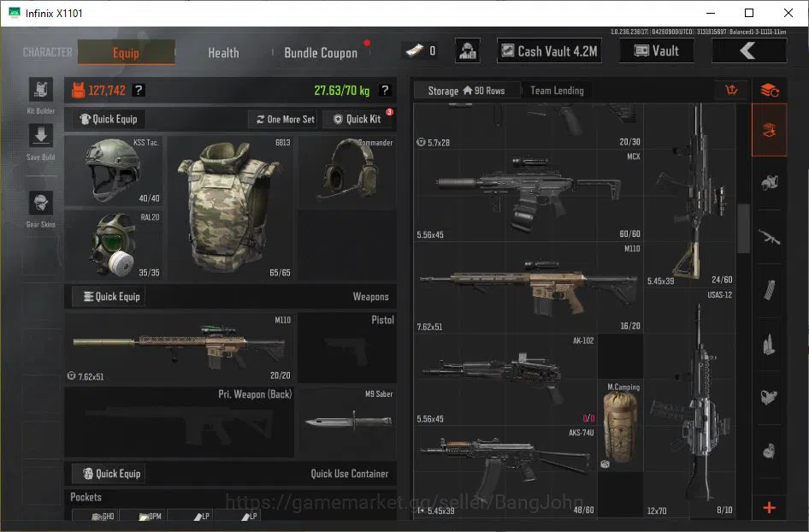Select the all-items stack filter in sidebar
The image size is (809, 532).
pyautogui.click(x=770, y=130)
